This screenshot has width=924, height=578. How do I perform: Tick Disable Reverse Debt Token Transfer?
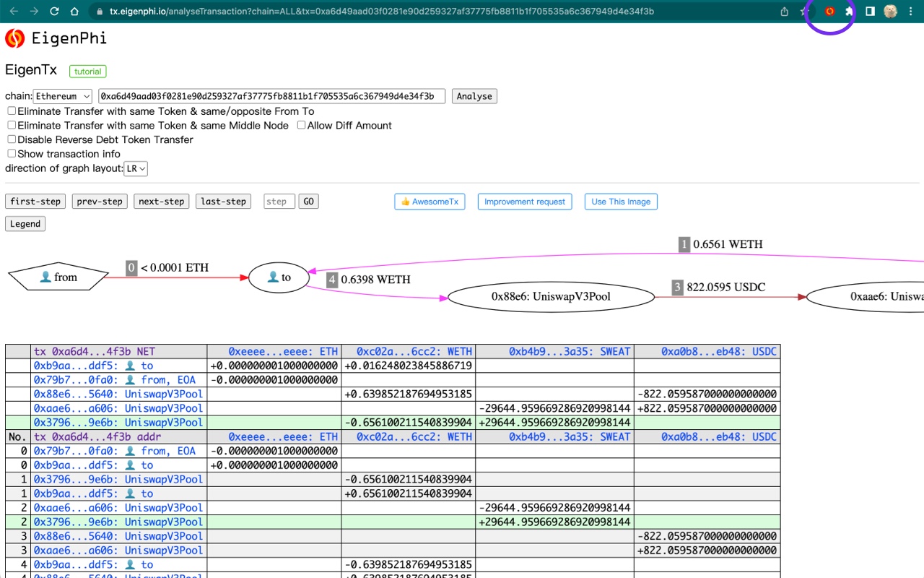tap(12, 139)
